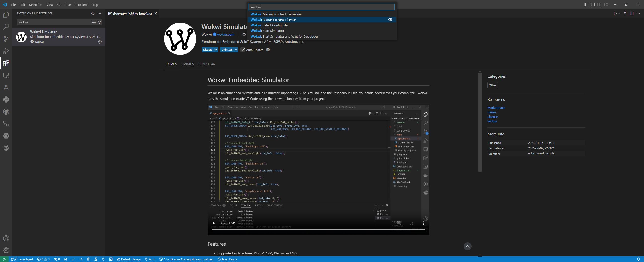Open the Source Control view
644x262 pixels.
[6, 39]
